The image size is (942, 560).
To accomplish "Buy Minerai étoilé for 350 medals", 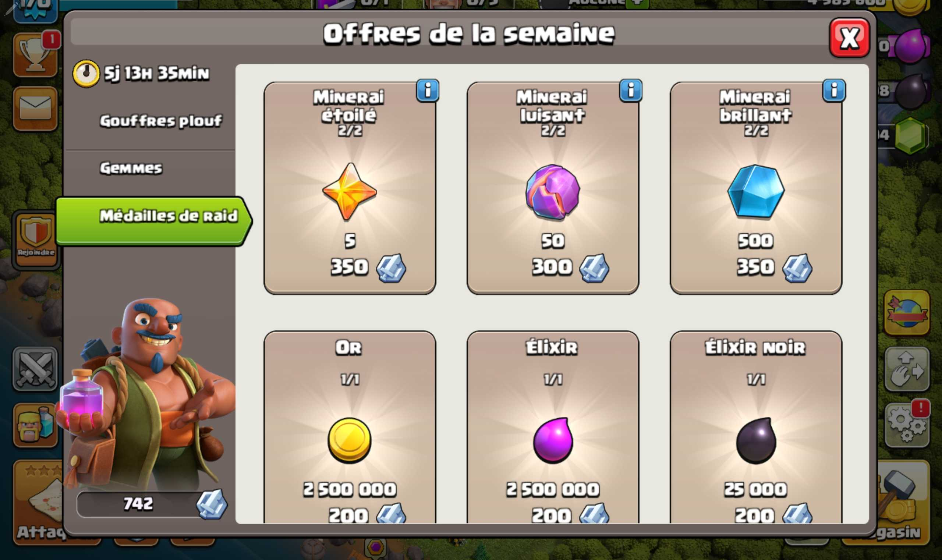I will click(x=350, y=188).
